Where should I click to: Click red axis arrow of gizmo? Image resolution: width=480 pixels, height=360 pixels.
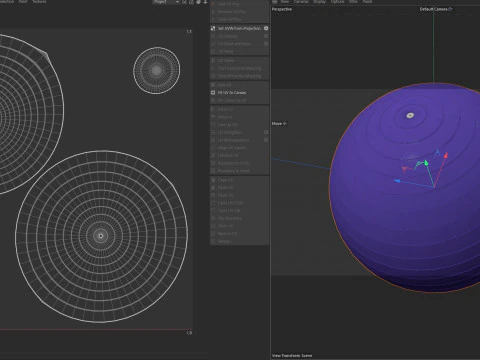446,155
